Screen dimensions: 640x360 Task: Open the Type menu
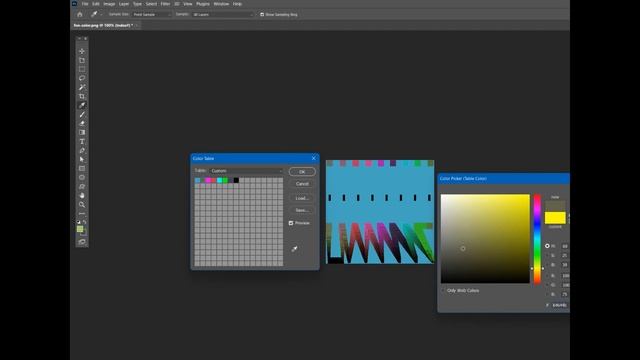click(137, 4)
